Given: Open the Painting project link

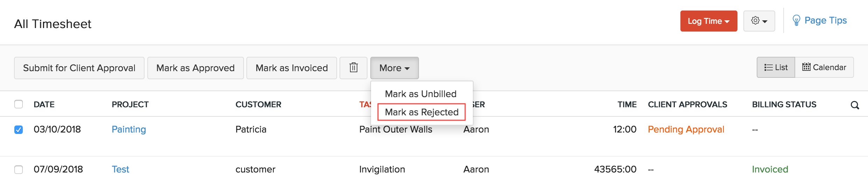Looking at the screenshot, I should coord(129,129).
